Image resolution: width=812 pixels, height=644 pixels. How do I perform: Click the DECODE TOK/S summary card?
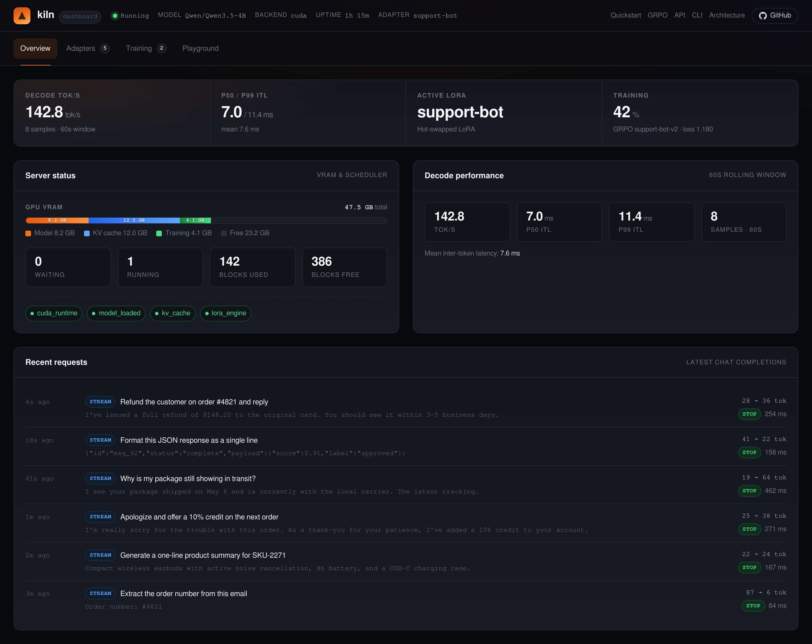tap(112, 113)
